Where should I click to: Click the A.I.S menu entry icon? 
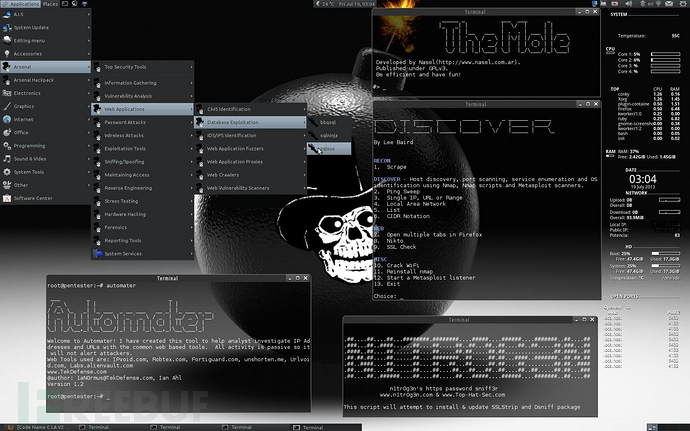7,15
